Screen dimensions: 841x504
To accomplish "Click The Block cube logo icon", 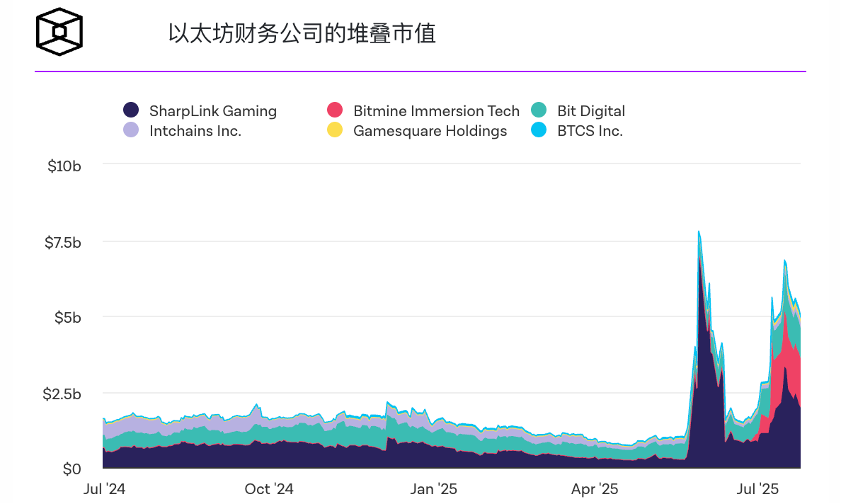I will tap(59, 32).
